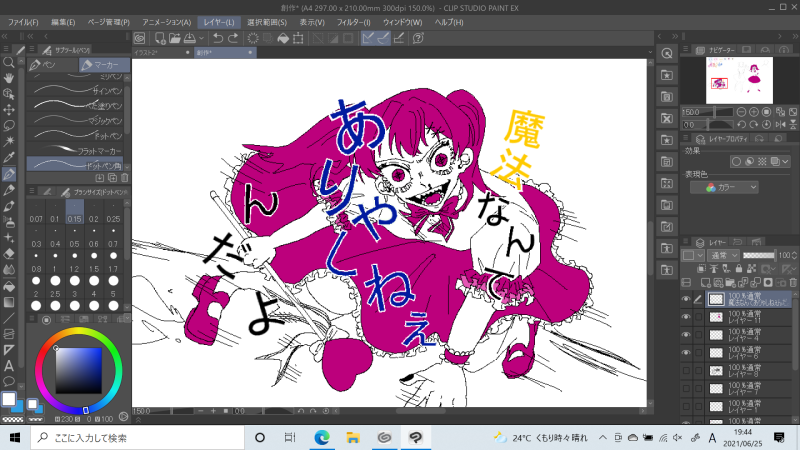Open the Sub Tool panel menu
Screen dimensions: 800x450
pos(32,49)
